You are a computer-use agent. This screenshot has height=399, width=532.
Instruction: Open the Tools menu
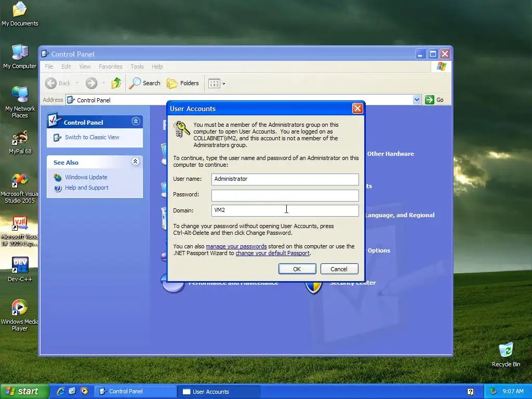pos(137,66)
